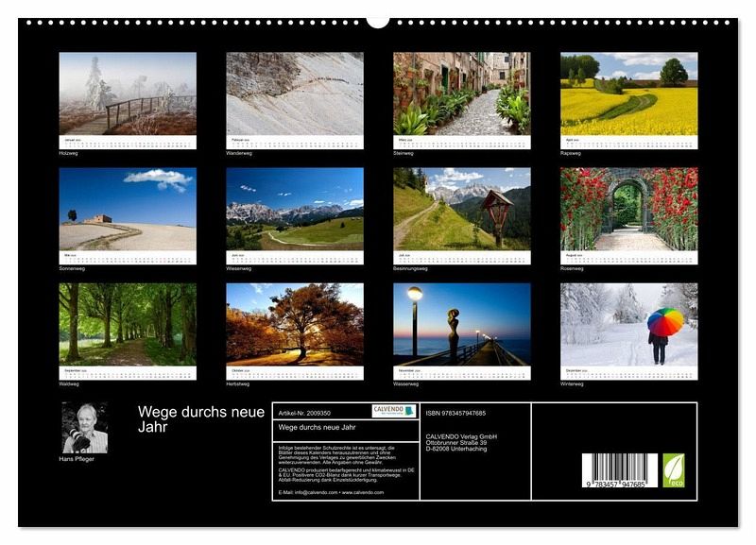Open the autumn tree Herbstweg photo
Screen dimensions: 756x545
[295, 324]
